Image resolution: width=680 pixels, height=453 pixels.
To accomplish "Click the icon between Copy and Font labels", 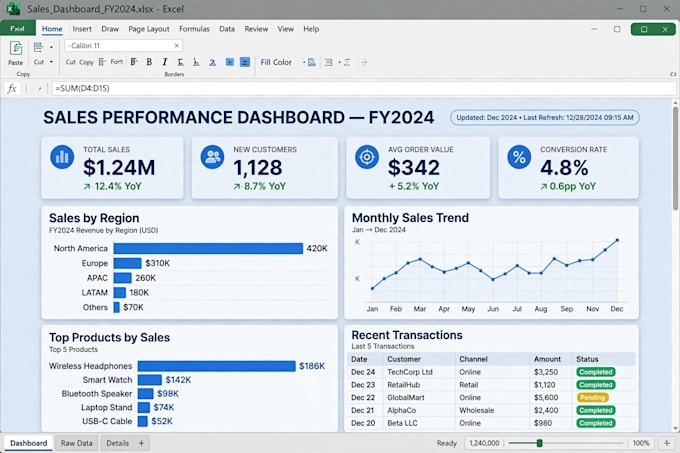I will (x=102, y=62).
